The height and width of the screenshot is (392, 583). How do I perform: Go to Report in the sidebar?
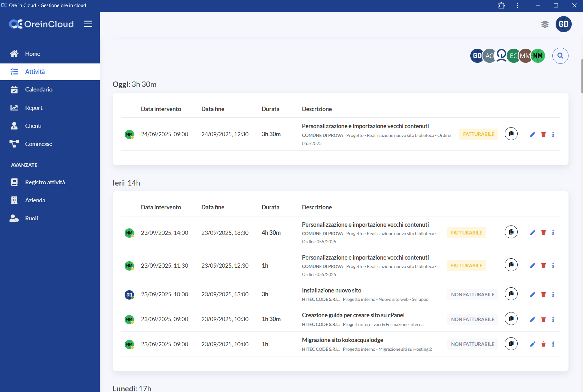point(33,108)
